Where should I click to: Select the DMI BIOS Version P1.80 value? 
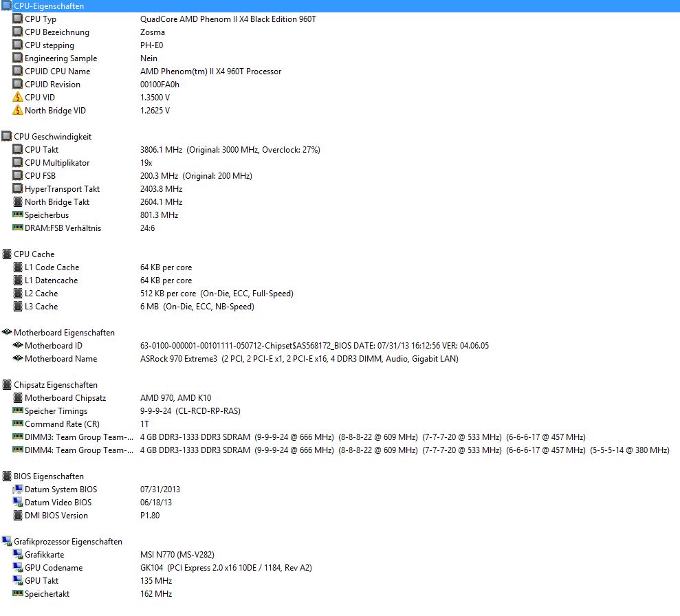[150, 515]
